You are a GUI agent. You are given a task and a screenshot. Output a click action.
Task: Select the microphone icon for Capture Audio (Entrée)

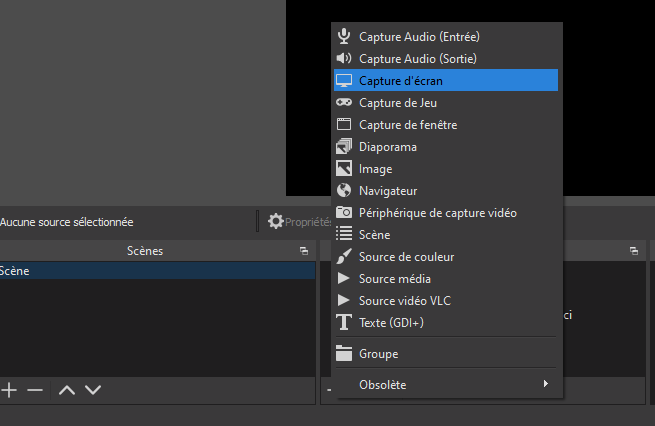point(344,36)
